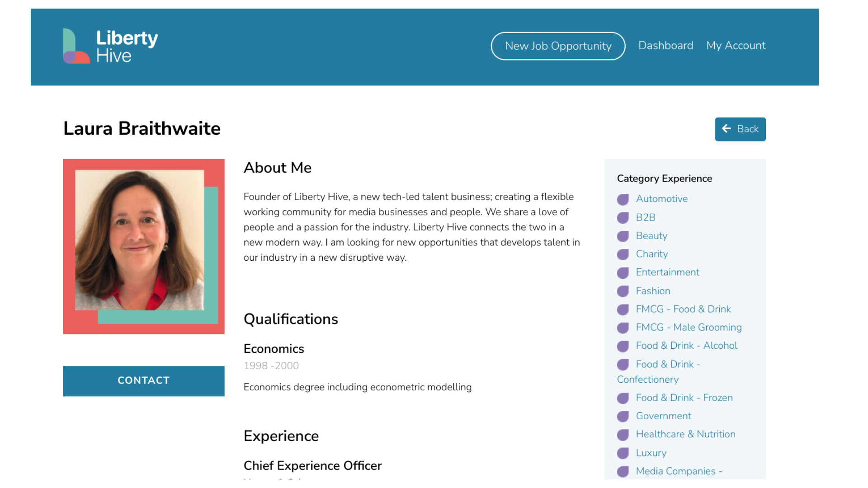
Task: Open the Dashboard menu item
Action: [x=665, y=46]
